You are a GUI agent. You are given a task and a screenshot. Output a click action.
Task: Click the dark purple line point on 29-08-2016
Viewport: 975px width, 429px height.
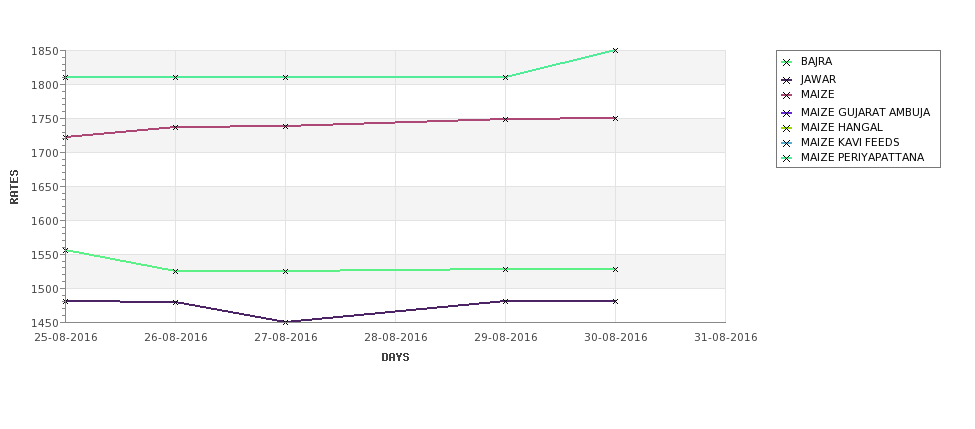point(506,301)
